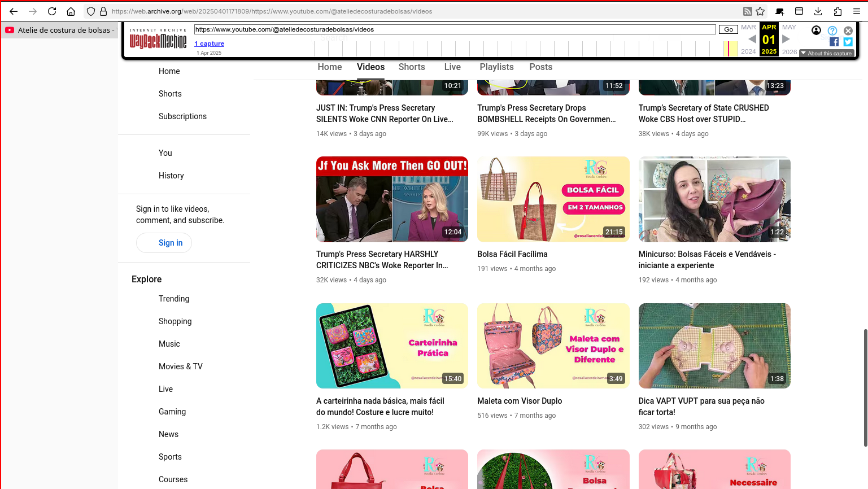The width and height of the screenshot is (868, 489).
Task: Go to previous capture with left arrow
Action: [x=752, y=39]
